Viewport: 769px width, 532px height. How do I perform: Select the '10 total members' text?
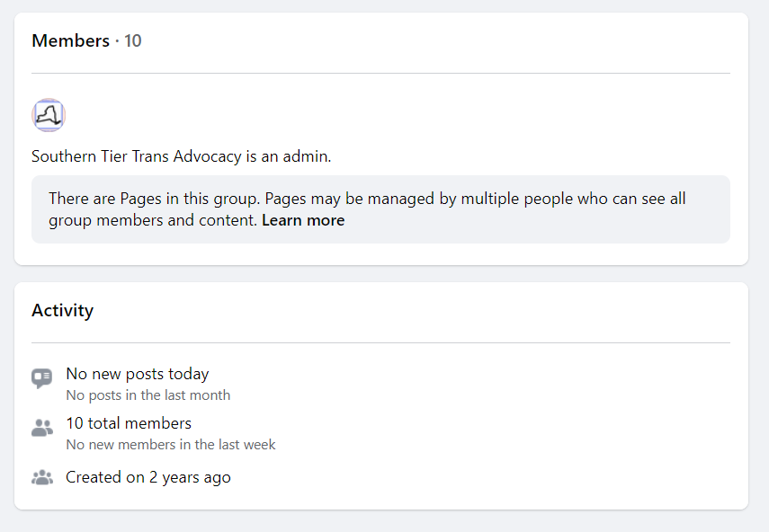129,423
